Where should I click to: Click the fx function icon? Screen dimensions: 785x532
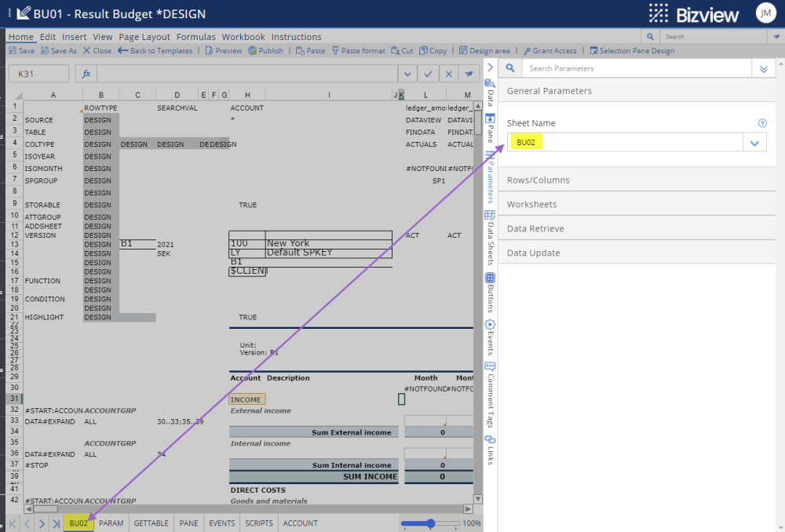(x=86, y=74)
